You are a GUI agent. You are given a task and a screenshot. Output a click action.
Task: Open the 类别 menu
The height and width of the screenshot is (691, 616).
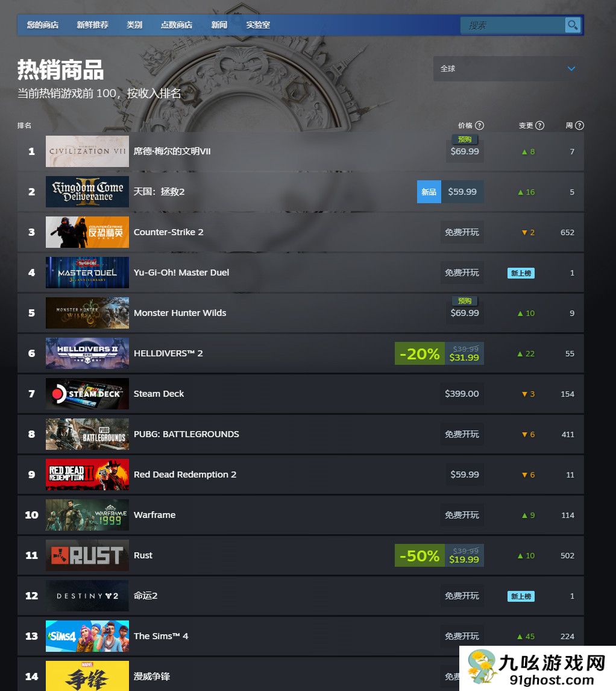pos(134,25)
